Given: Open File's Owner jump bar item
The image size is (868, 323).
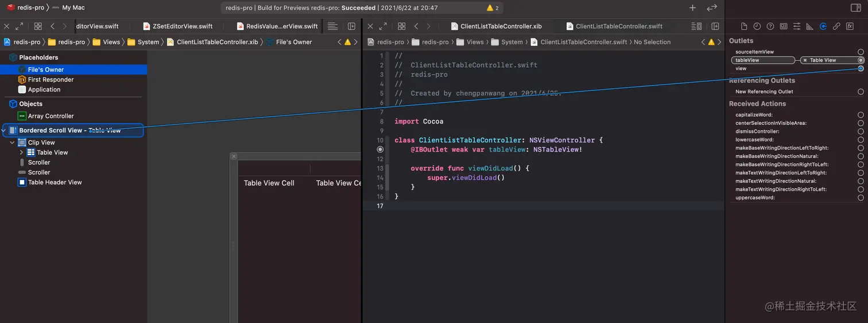Looking at the screenshot, I should (289, 42).
